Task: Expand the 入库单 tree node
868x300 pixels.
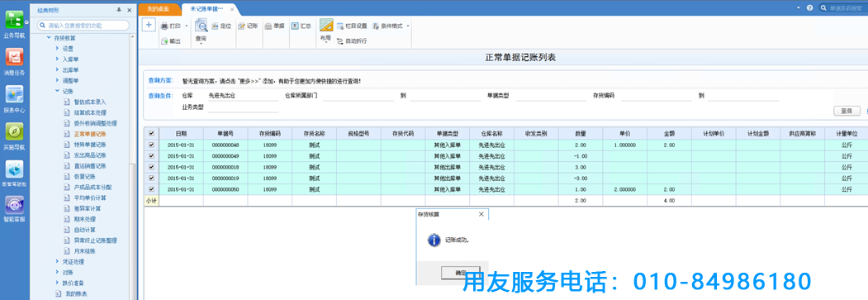Action: tap(56, 59)
